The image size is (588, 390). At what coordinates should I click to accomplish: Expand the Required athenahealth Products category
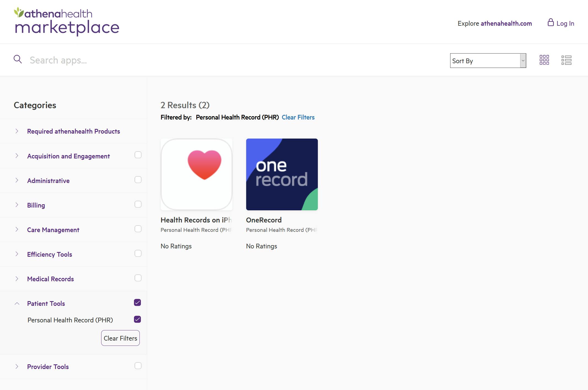click(x=17, y=131)
